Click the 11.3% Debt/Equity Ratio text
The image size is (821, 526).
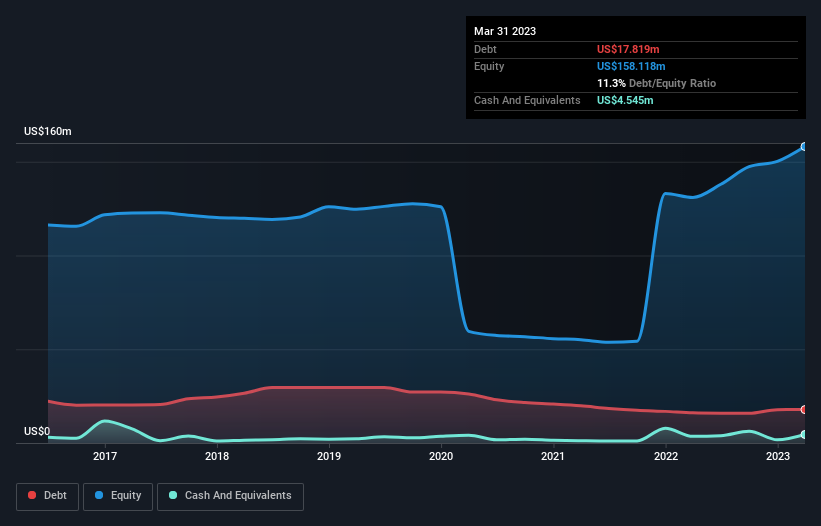coord(657,83)
